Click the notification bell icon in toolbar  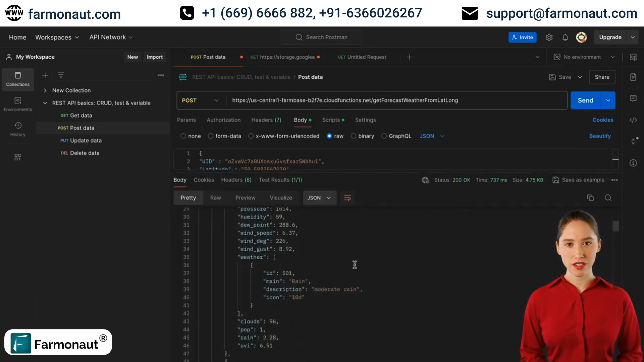click(565, 37)
